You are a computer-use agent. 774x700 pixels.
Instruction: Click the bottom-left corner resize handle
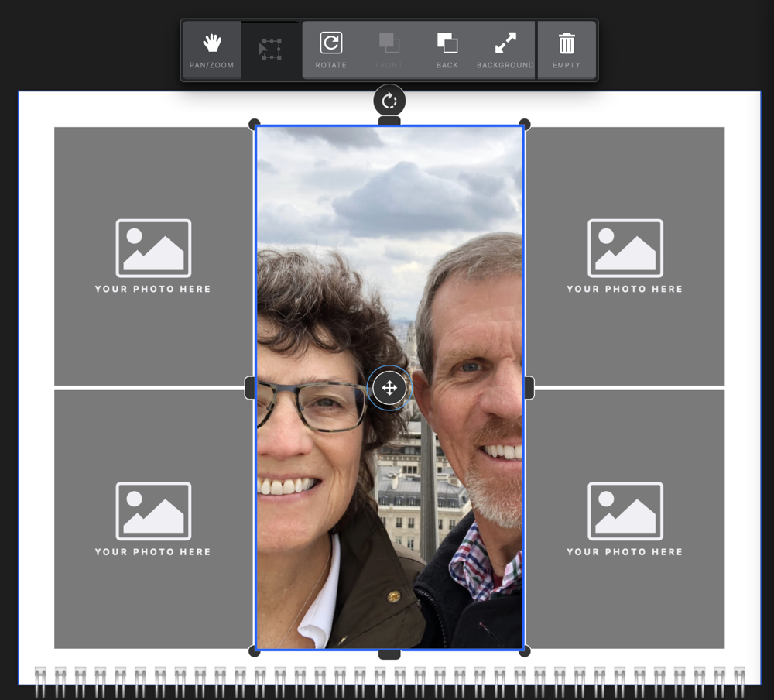coord(254,651)
